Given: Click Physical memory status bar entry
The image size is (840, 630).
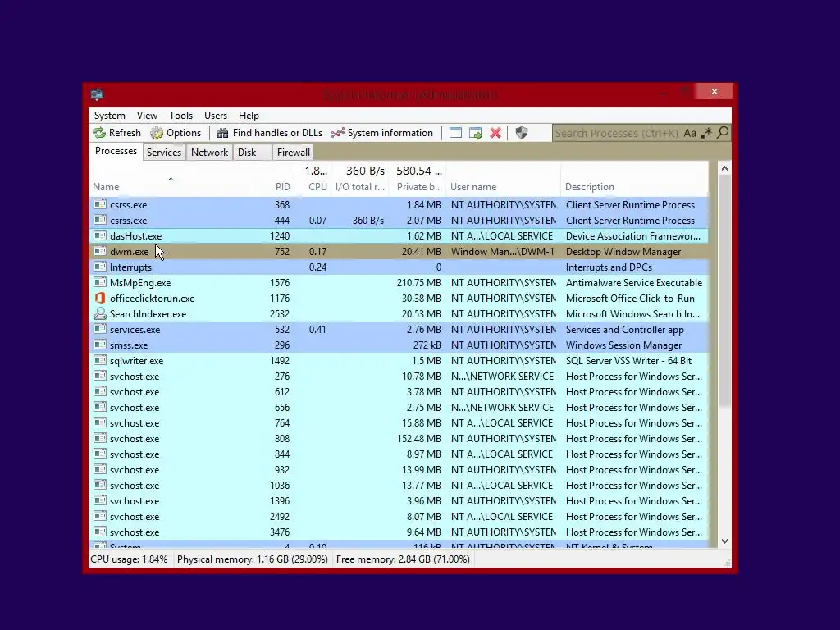Looking at the screenshot, I should (253, 559).
